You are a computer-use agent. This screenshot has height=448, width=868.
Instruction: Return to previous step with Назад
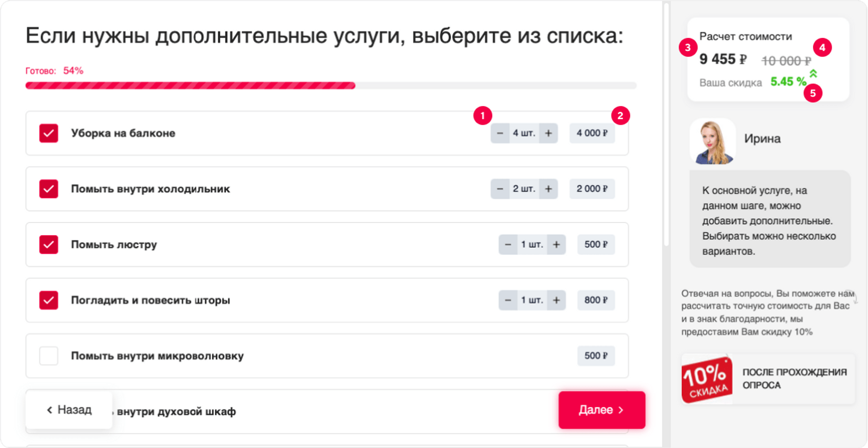[x=69, y=410]
